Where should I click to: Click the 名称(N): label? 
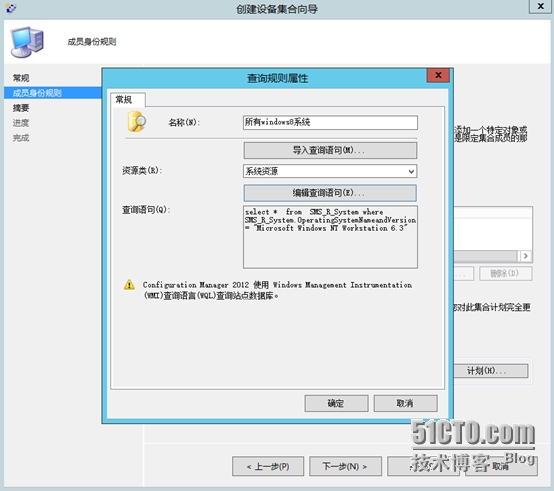point(184,123)
